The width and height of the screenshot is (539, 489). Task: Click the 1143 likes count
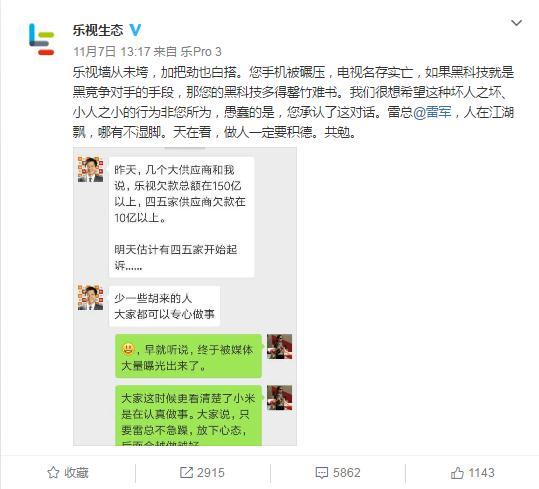tap(481, 473)
